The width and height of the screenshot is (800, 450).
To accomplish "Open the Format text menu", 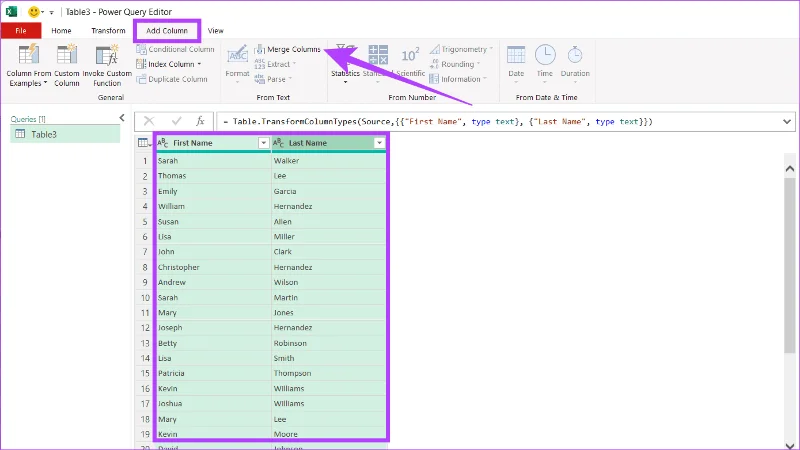I will [x=237, y=65].
